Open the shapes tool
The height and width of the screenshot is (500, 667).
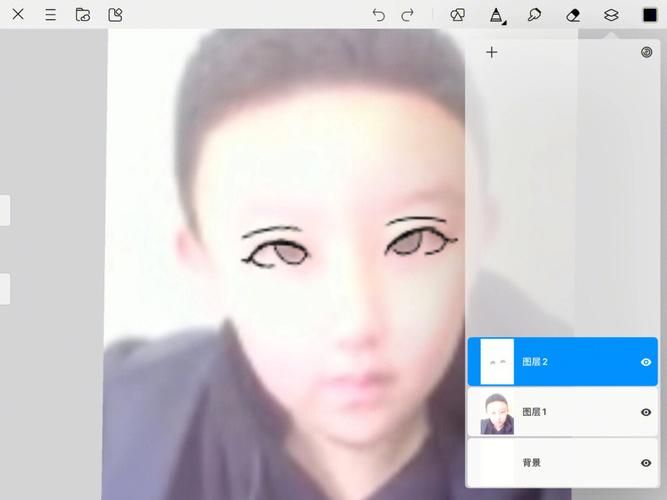pos(457,15)
